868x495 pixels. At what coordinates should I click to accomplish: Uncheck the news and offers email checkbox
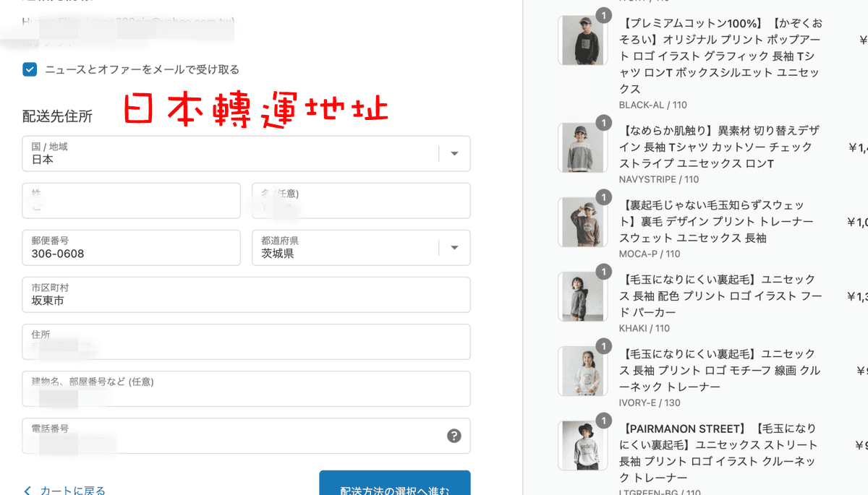coord(30,69)
